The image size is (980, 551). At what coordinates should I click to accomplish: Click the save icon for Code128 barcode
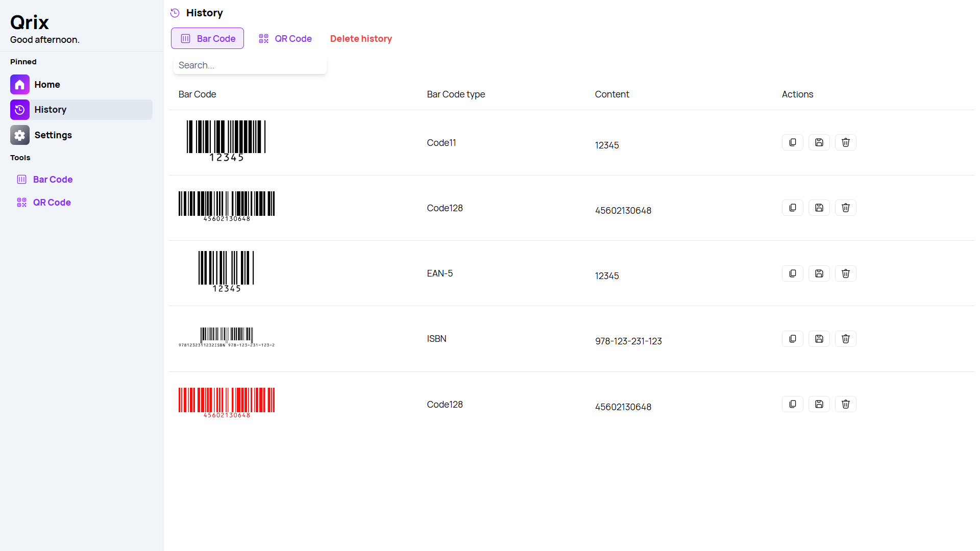coord(819,208)
